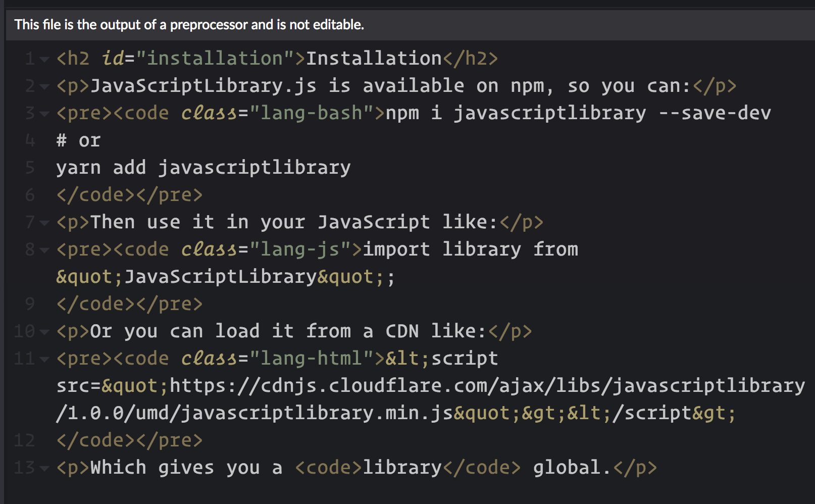Click the </code></pre> tag on line 12
This screenshot has width=815, height=504.
pos(129,440)
